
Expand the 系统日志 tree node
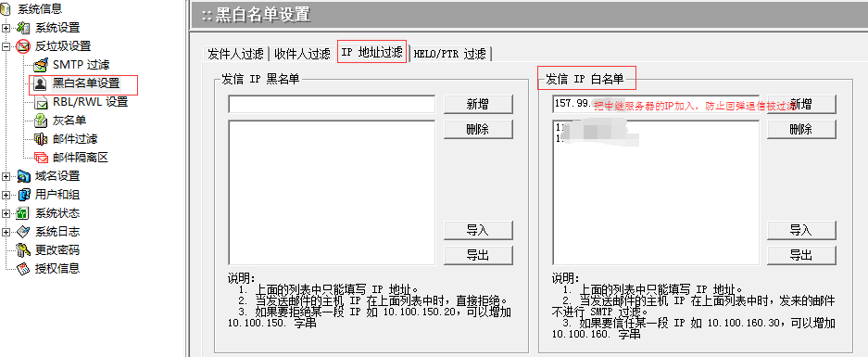tap(6, 232)
